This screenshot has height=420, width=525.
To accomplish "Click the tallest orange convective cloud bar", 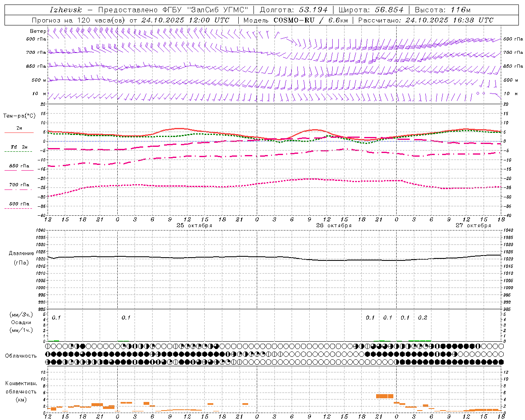I will tap(385, 396).
